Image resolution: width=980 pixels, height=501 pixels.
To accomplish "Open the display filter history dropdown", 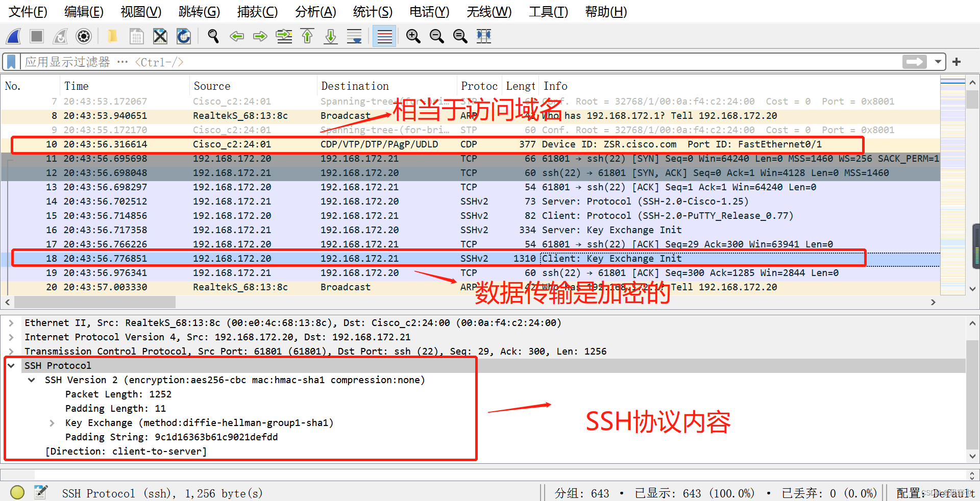I will coord(938,61).
